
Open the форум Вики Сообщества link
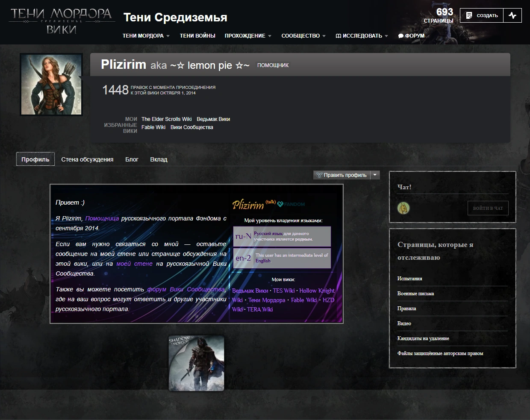point(186,289)
